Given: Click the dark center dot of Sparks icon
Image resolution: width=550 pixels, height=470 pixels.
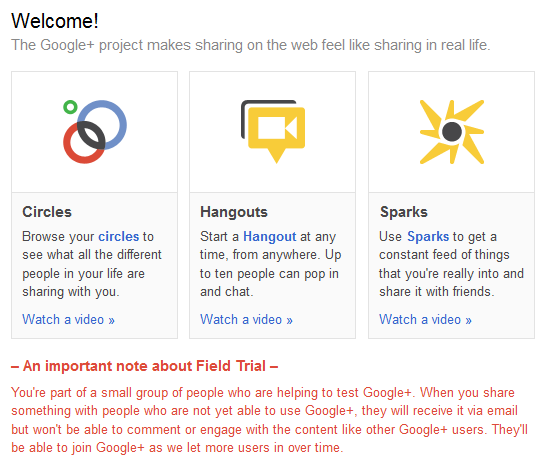Looking at the screenshot, I should click(x=452, y=132).
